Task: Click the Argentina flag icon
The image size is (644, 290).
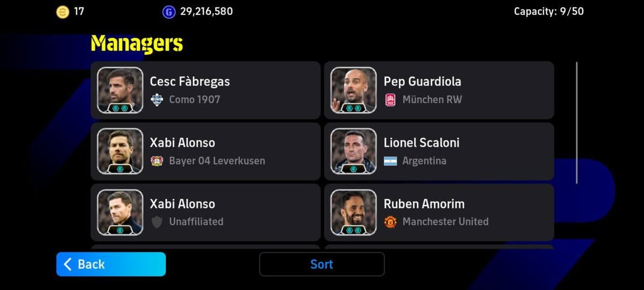Action: (390, 161)
